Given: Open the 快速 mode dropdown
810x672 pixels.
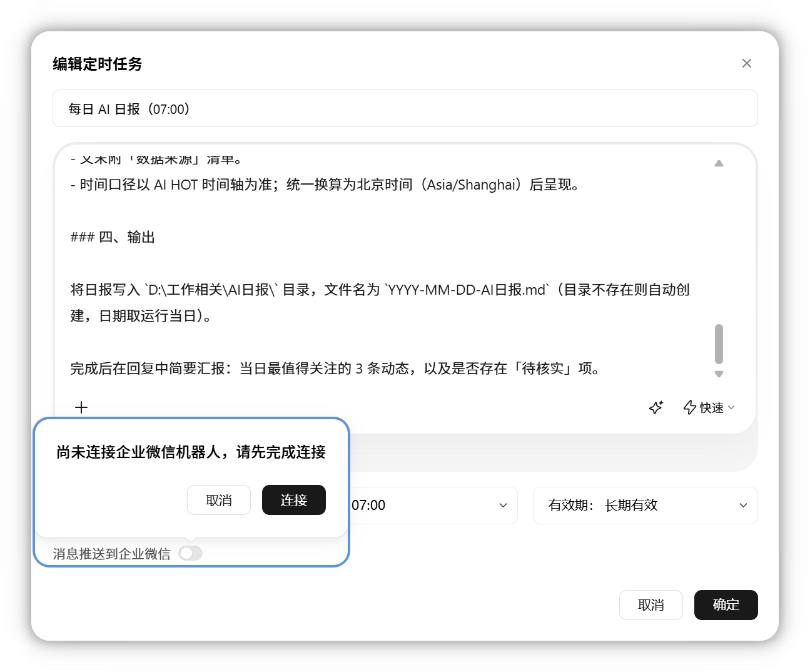Looking at the screenshot, I should click(709, 407).
